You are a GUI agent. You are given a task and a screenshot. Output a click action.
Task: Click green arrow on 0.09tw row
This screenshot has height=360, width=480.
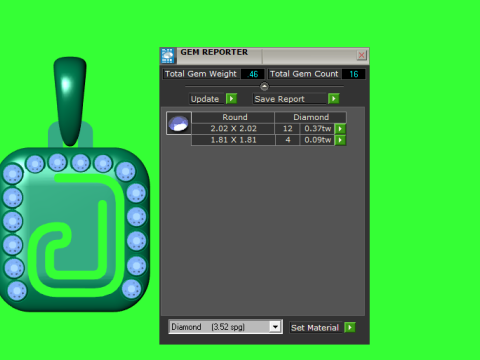click(x=340, y=140)
